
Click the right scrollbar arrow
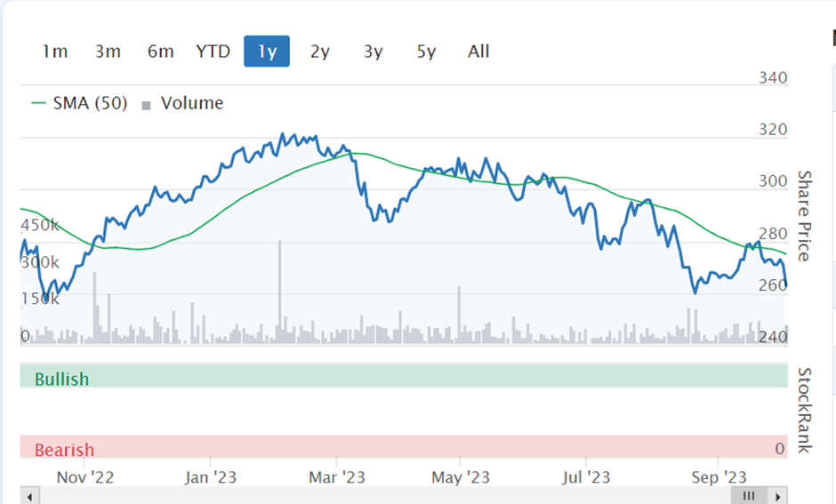(x=778, y=497)
